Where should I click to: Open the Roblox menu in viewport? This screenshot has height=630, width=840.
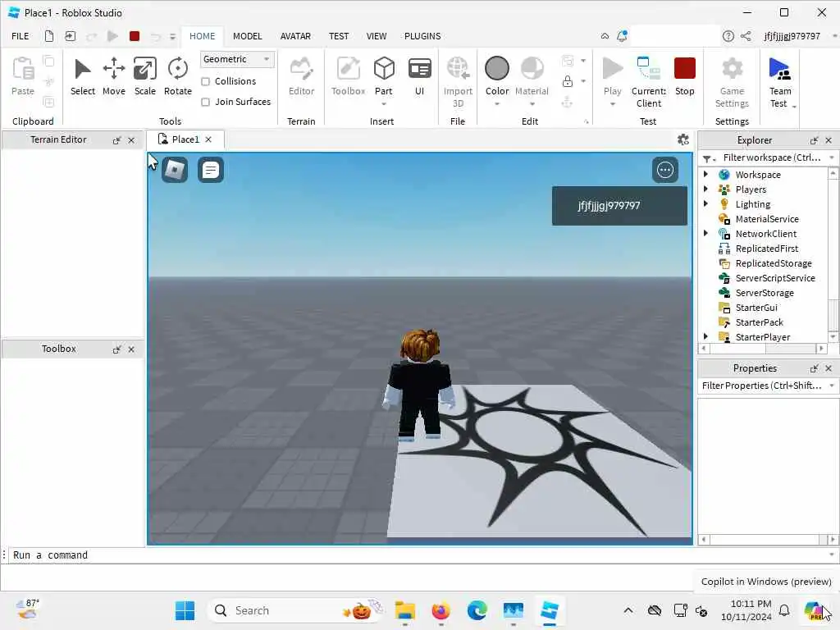click(x=175, y=170)
